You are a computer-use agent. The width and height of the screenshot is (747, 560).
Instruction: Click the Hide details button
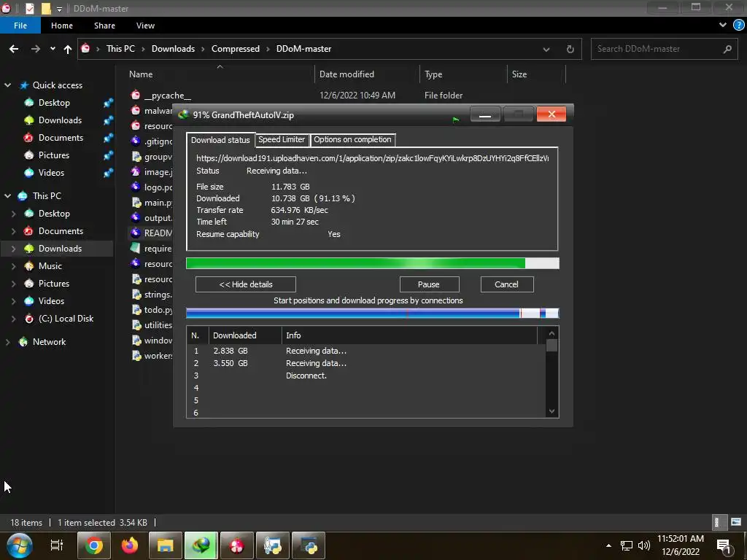click(x=245, y=284)
